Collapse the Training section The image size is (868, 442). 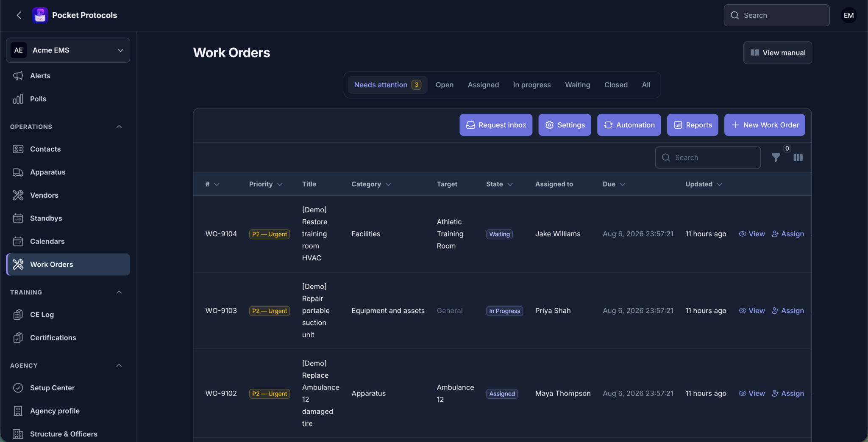pyautogui.click(x=119, y=292)
